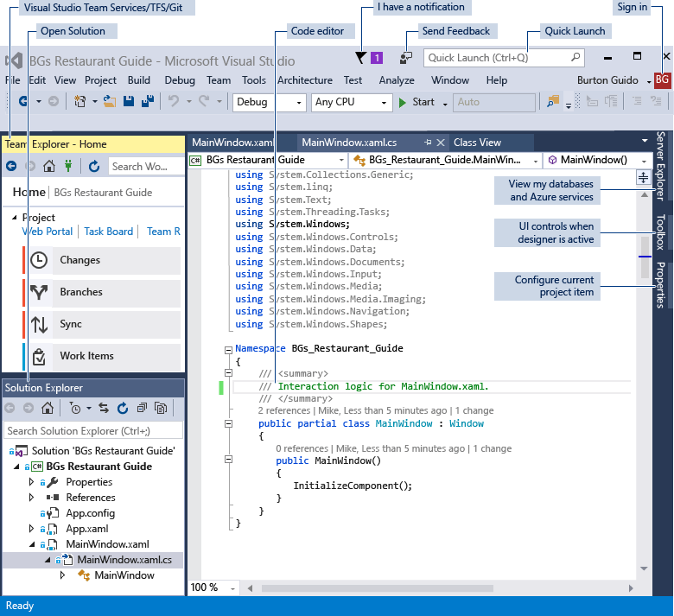Pin the MainWindow.xaml.cs tab
This screenshot has width=674, height=616.
427,143
